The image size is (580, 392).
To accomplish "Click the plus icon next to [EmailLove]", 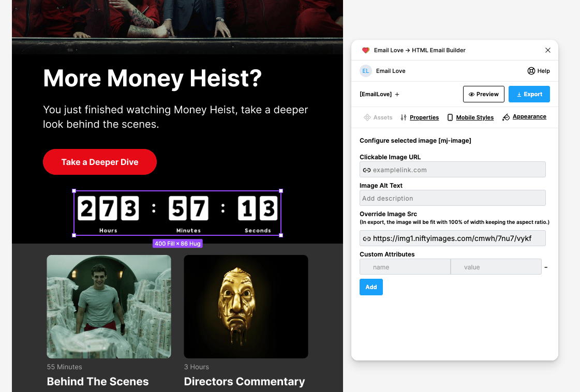I will coord(397,94).
